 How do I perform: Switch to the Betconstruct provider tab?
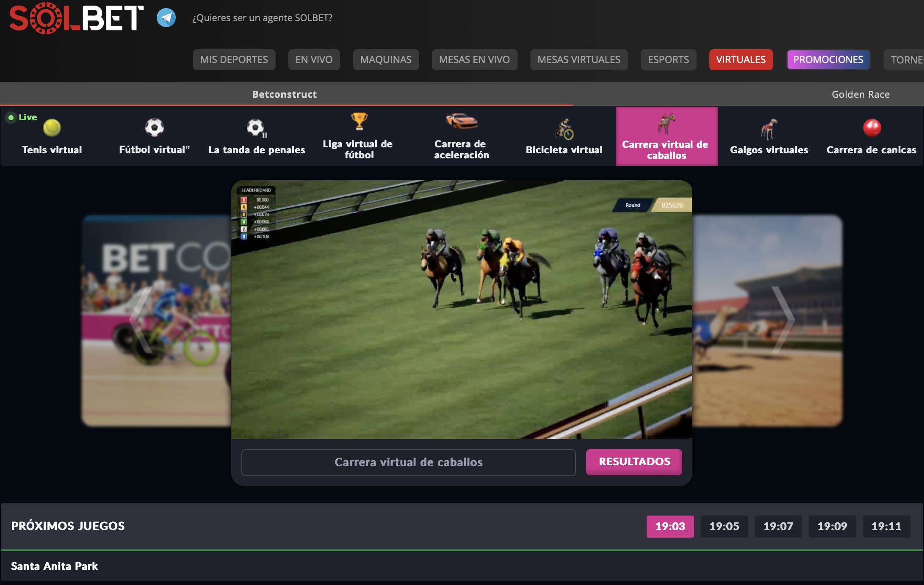(285, 94)
